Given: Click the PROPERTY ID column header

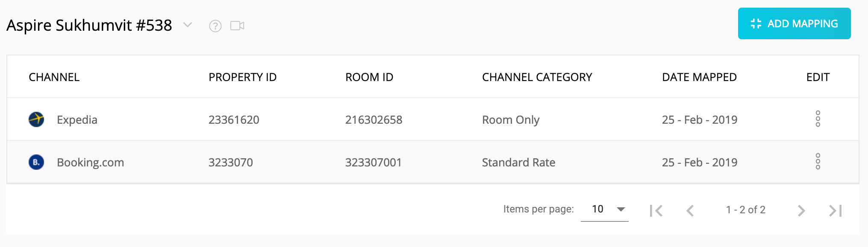Looking at the screenshot, I should [x=242, y=77].
